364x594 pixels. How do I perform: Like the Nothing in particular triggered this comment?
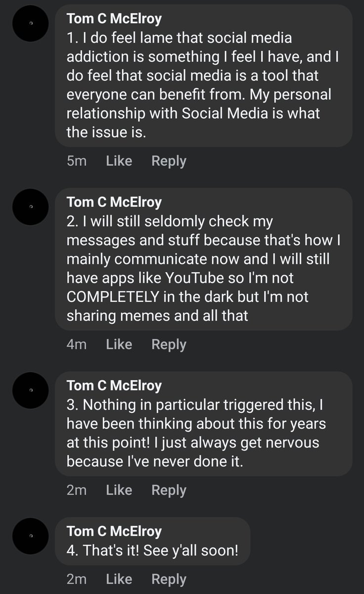119,490
